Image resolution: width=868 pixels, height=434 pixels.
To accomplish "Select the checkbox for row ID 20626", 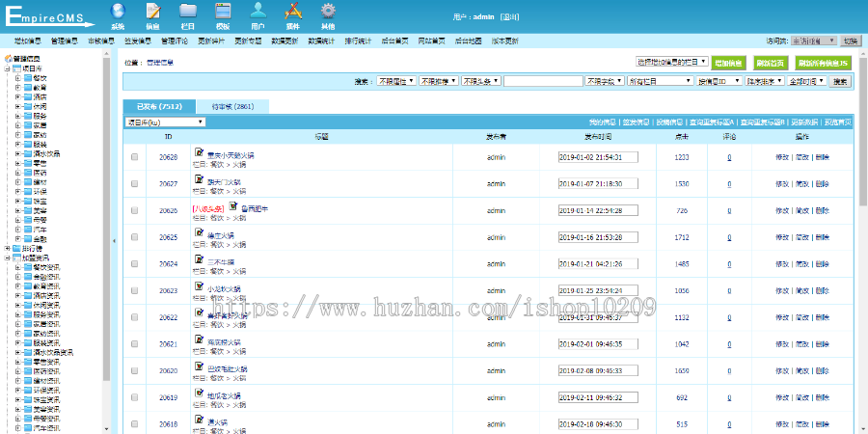I will (x=134, y=210).
